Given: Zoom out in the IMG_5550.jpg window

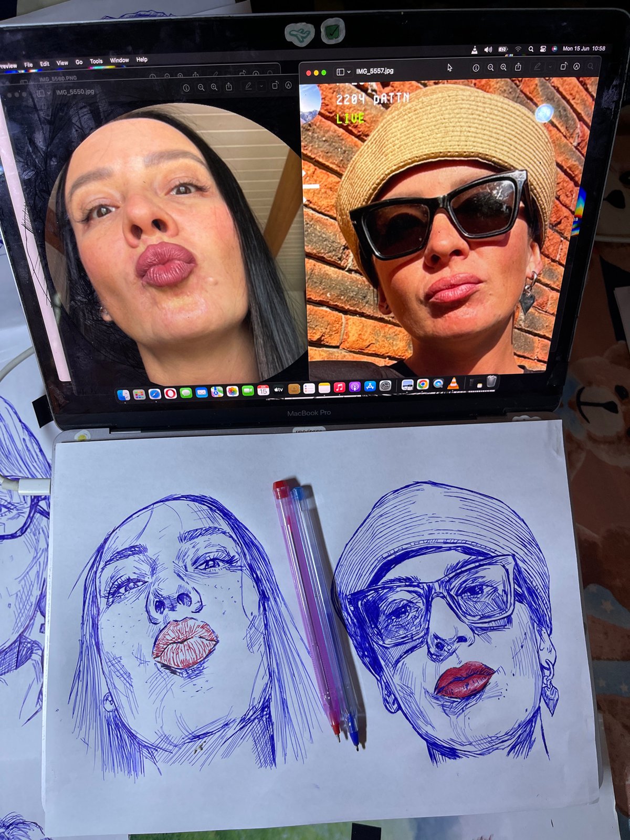Looking at the screenshot, I should (x=201, y=88).
